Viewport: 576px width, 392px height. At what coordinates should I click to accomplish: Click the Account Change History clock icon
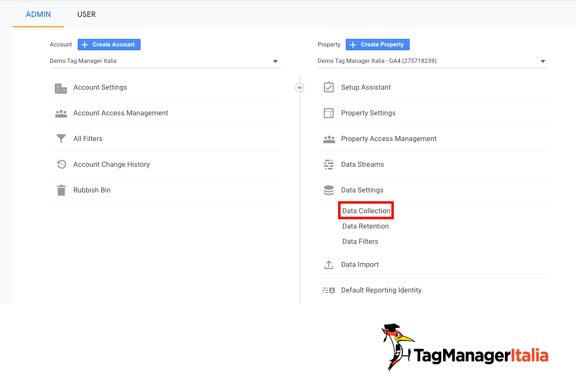point(61,165)
